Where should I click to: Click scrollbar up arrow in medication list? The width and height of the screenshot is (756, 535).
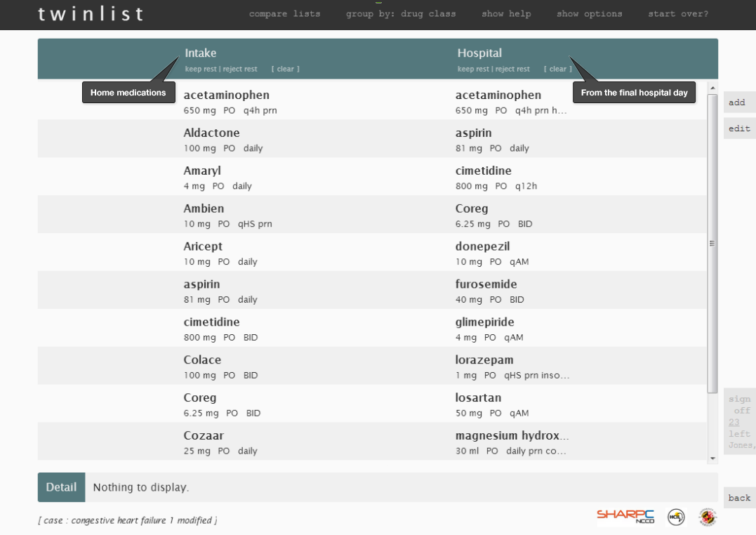click(713, 88)
